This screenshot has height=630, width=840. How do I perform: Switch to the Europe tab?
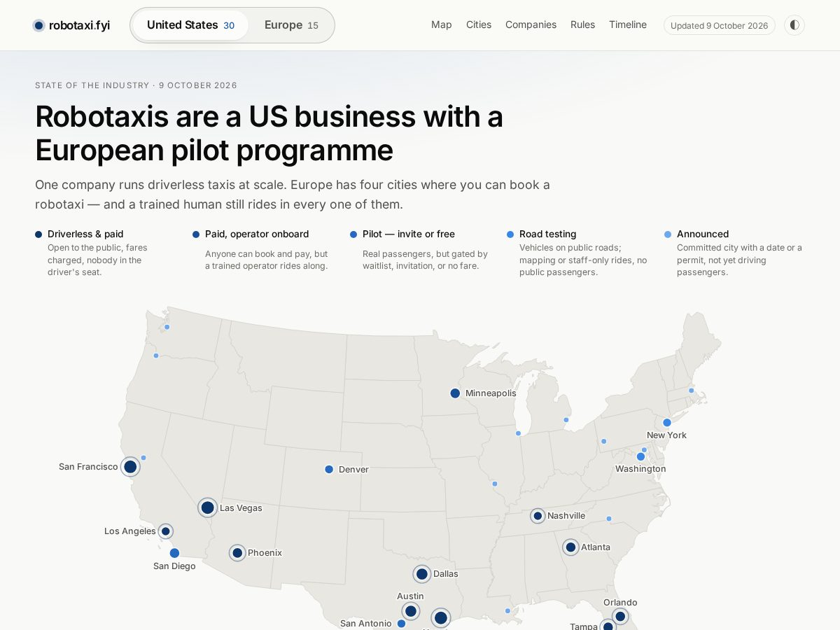pyautogui.click(x=291, y=25)
